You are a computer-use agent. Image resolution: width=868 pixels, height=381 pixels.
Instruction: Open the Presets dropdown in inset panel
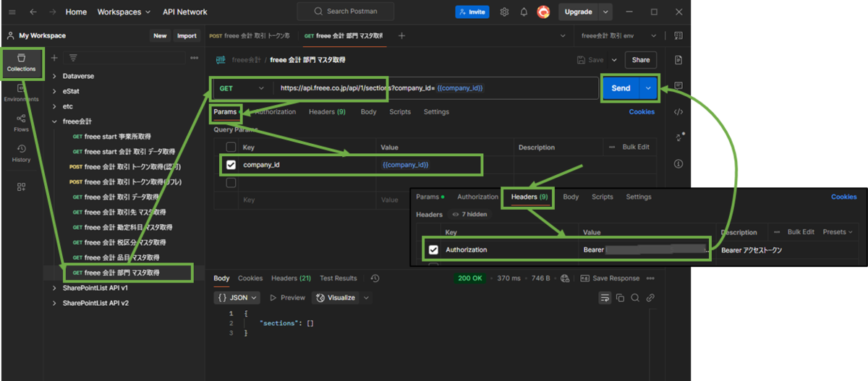(838, 232)
